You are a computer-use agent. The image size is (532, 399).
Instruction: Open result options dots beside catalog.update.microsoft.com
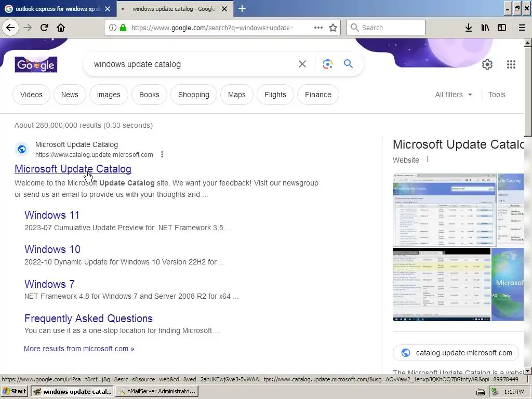click(162, 154)
